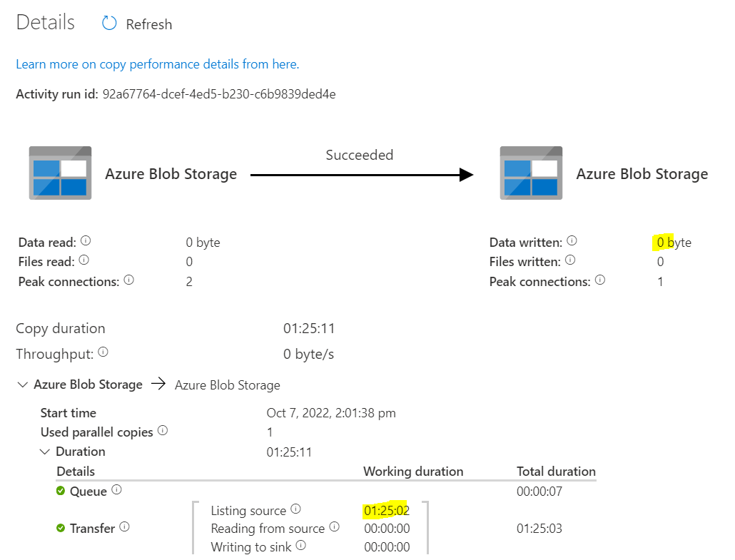
Task: Select the sink Azure Blob Storage icon
Action: click(x=531, y=173)
